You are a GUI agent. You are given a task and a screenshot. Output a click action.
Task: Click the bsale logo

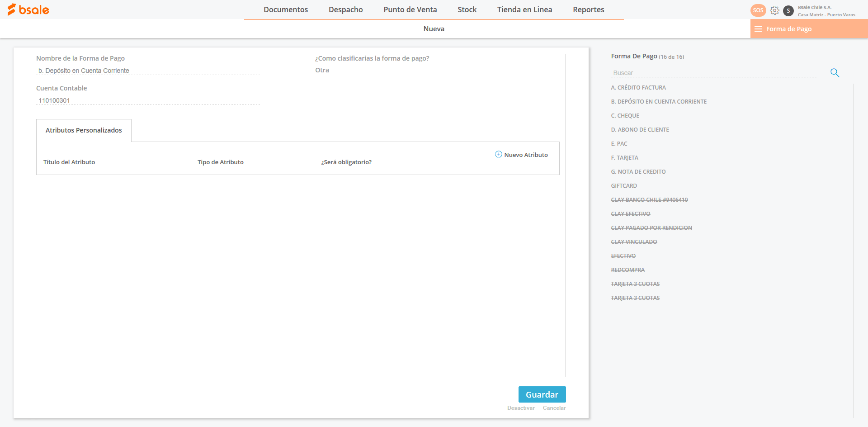[28, 9]
